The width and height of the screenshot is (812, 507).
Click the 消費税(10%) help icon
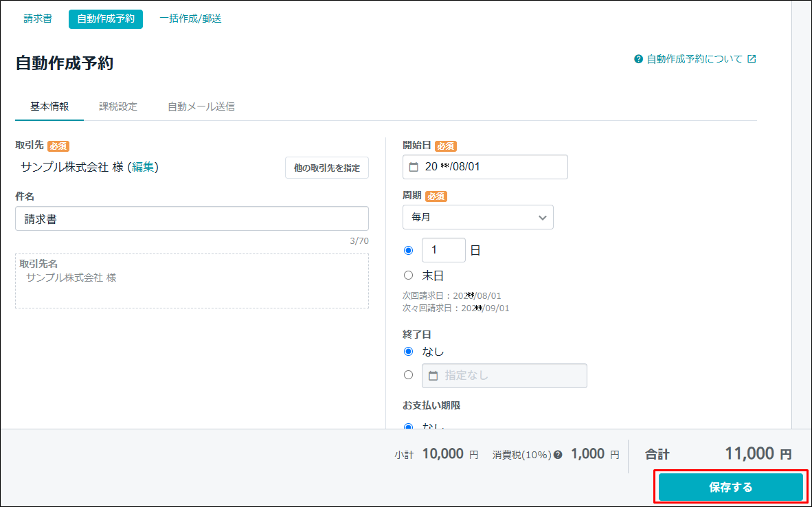(x=558, y=455)
